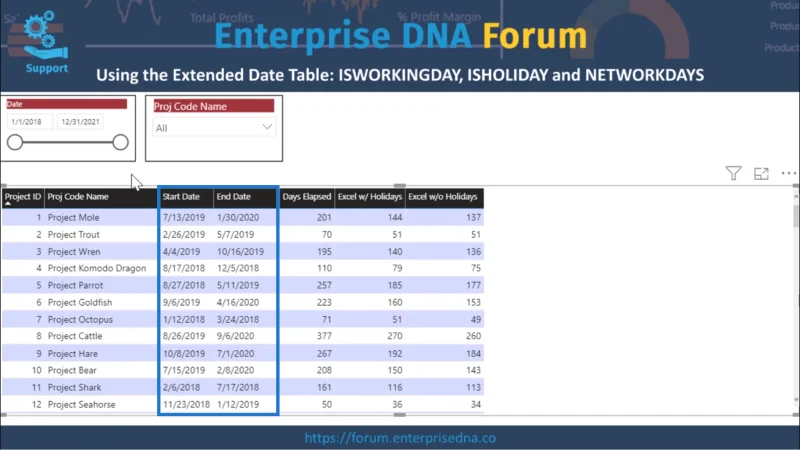Sort by Days Elapsed column header

(307, 197)
